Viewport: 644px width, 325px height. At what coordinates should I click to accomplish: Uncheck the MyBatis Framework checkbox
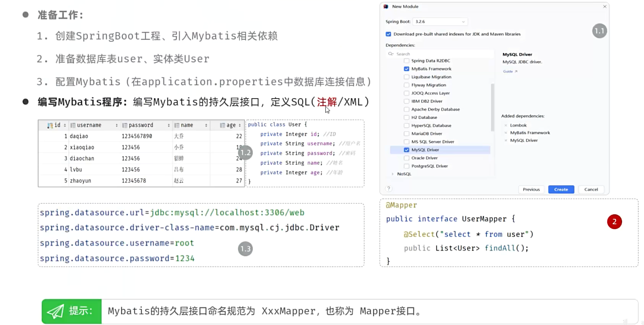pyautogui.click(x=406, y=69)
